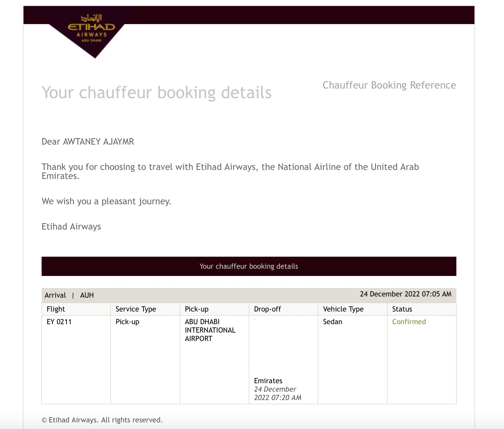The width and height of the screenshot is (504, 429).
Task: Click the 'Your chauffeur booking details' main heading
Action: [x=156, y=92]
